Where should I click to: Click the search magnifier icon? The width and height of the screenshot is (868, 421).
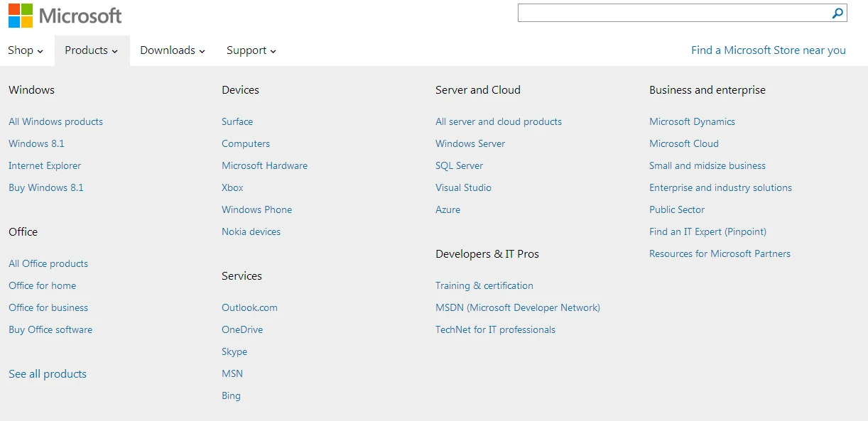(x=838, y=13)
